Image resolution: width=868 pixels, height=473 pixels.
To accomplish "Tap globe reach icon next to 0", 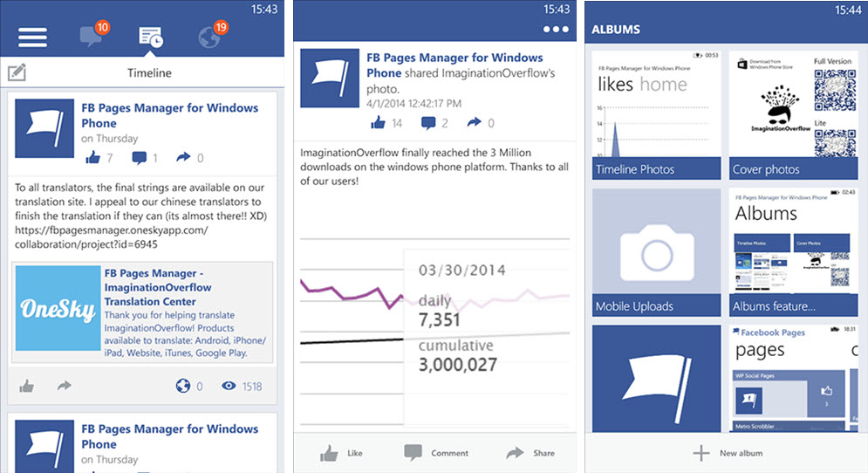I will (182, 386).
